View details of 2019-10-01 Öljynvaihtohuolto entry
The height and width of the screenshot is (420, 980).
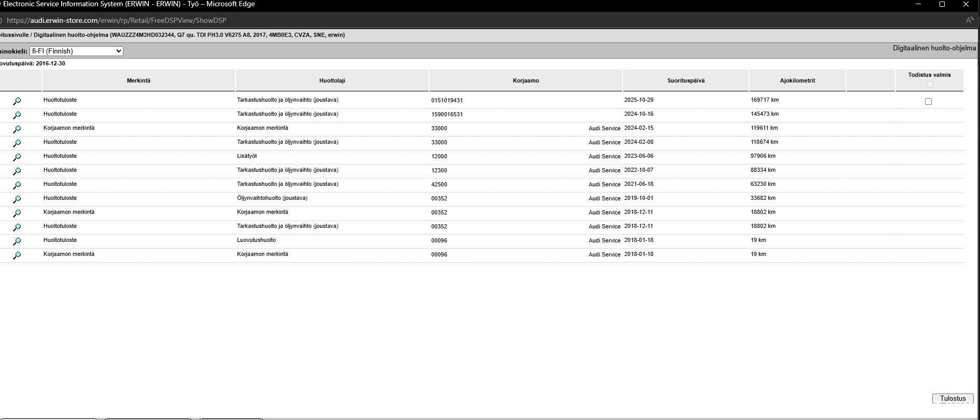click(17, 199)
